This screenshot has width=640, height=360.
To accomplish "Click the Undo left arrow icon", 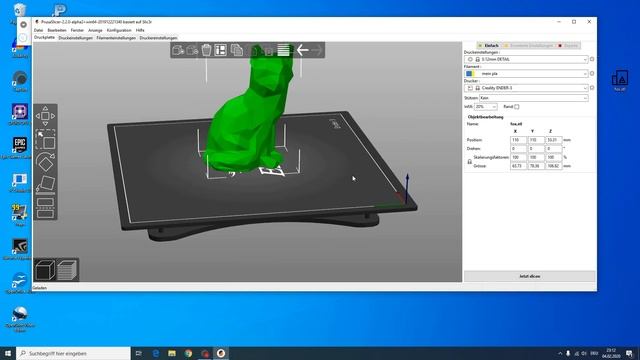I will [x=302, y=50].
